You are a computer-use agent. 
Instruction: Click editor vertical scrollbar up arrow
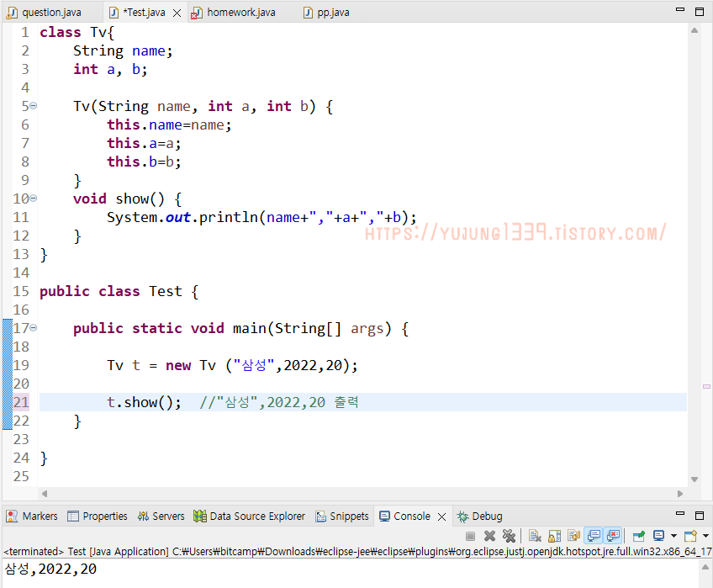click(695, 30)
